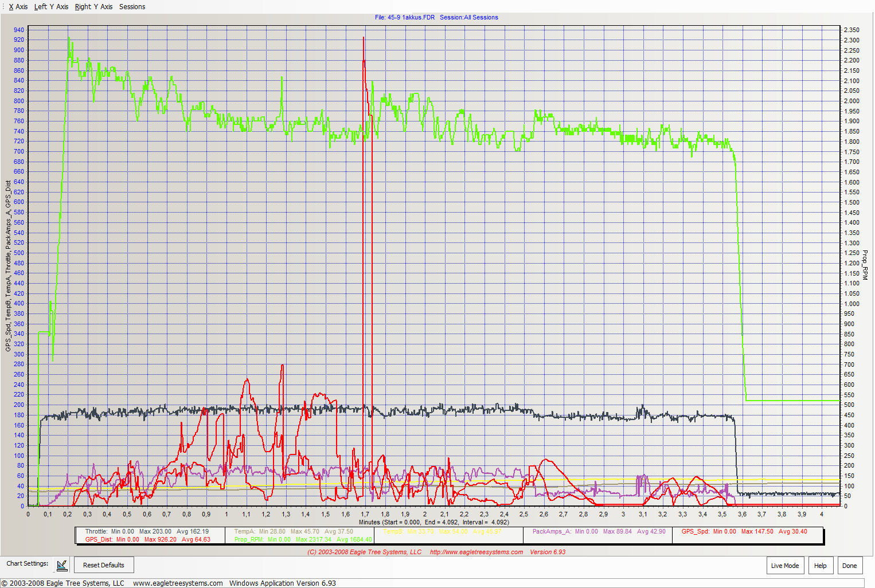The height and width of the screenshot is (588, 875).
Task: Open the Left Y Axis menu
Action: 51,7
